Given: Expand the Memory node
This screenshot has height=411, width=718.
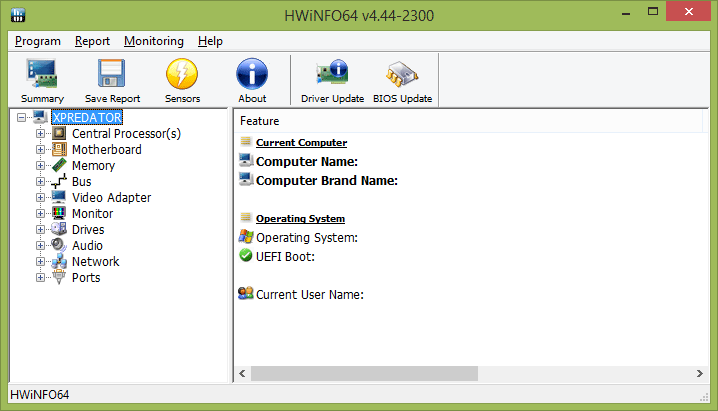Looking at the screenshot, I should pyautogui.click(x=40, y=166).
